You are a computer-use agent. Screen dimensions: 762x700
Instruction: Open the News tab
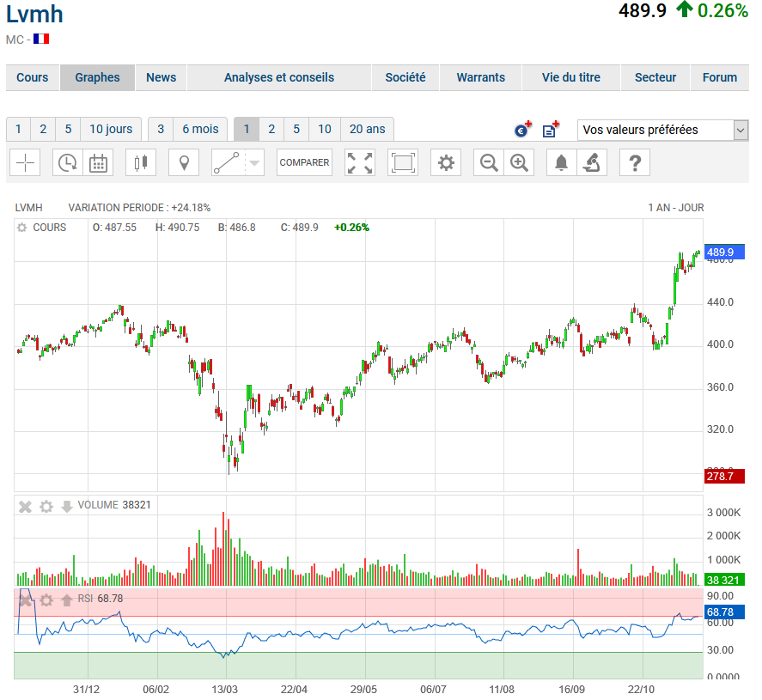[x=161, y=77]
